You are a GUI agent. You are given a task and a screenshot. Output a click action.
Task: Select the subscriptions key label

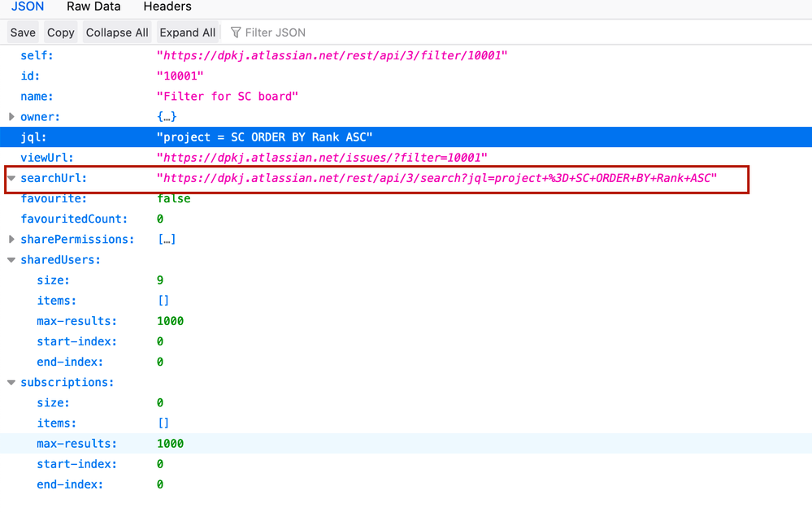tap(67, 383)
